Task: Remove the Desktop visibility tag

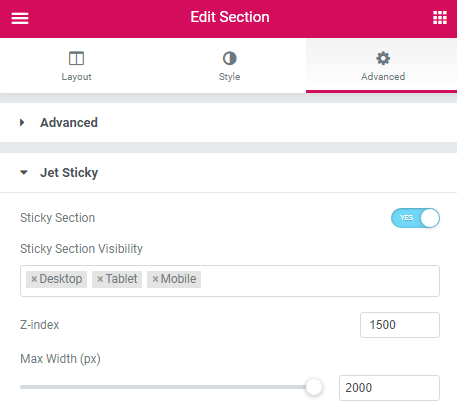Action: click(x=34, y=279)
